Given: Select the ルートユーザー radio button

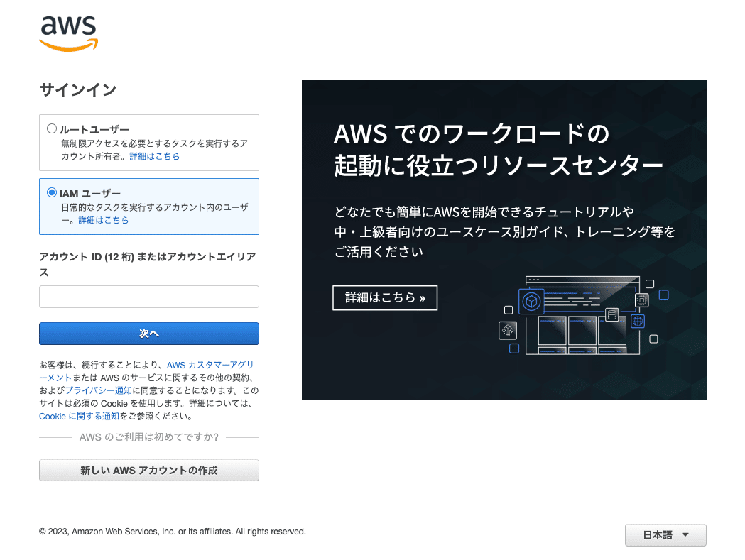Looking at the screenshot, I should (x=52, y=128).
